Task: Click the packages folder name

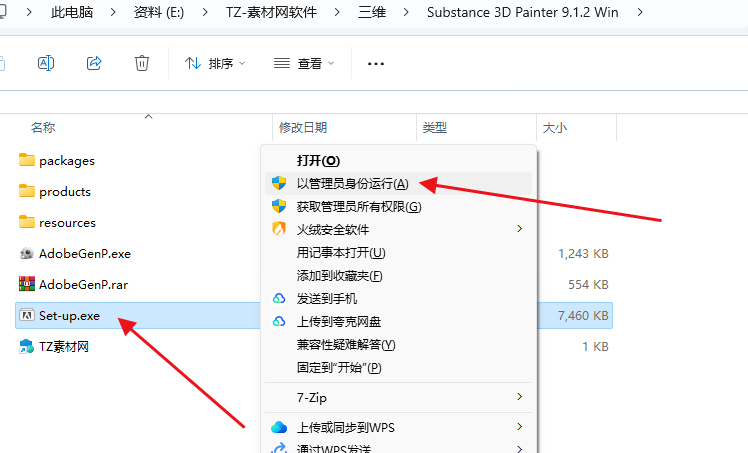Action: coord(67,161)
